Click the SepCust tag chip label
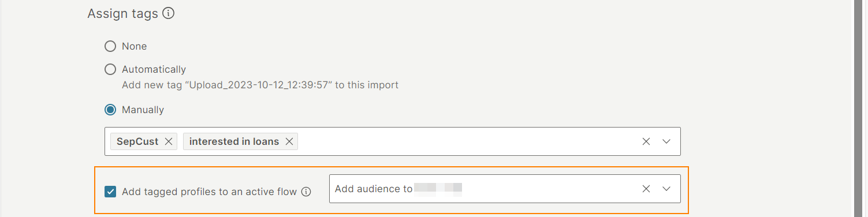Viewport: 868px width, 217px height. (137, 141)
